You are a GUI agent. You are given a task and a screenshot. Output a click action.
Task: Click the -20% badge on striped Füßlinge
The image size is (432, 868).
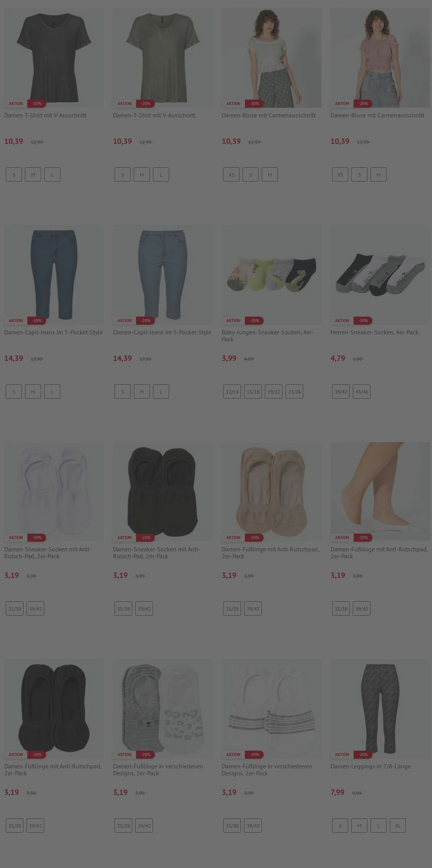point(254,755)
